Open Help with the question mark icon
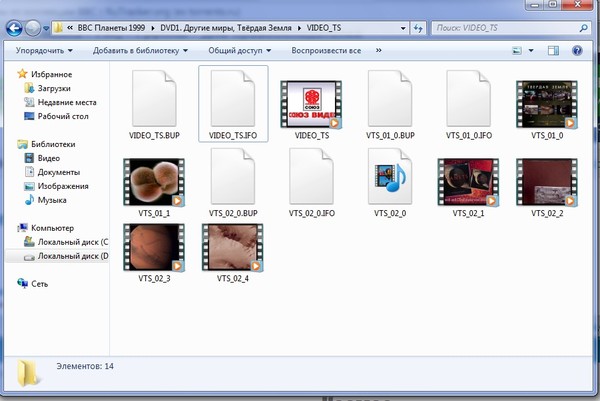Screen dimensions: 600x401 pyautogui.click(x=577, y=51)
